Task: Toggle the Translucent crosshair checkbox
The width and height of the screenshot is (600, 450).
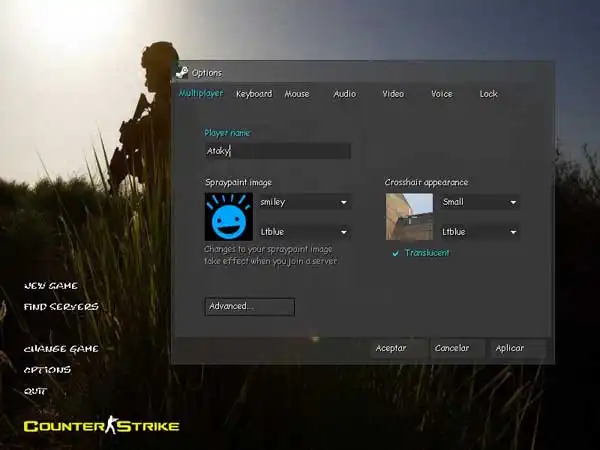Action: tap(397, 253)
